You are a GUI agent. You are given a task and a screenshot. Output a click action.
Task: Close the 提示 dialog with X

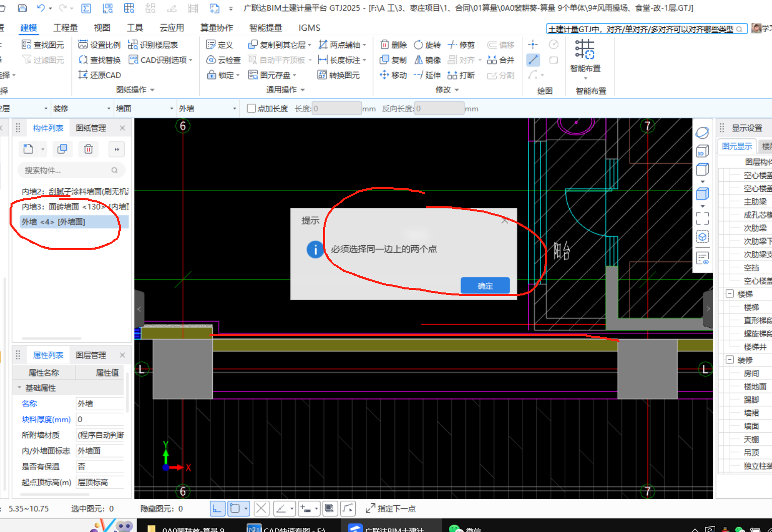click(505, 220)
